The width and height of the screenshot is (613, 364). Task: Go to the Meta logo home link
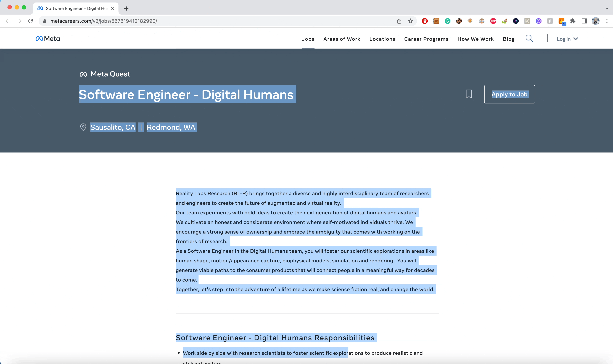(48, 39)
